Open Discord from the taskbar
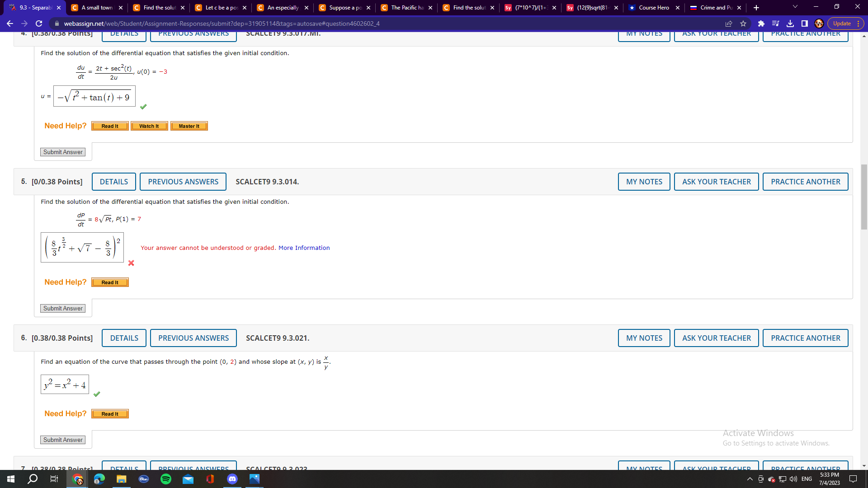 (232, 479)
